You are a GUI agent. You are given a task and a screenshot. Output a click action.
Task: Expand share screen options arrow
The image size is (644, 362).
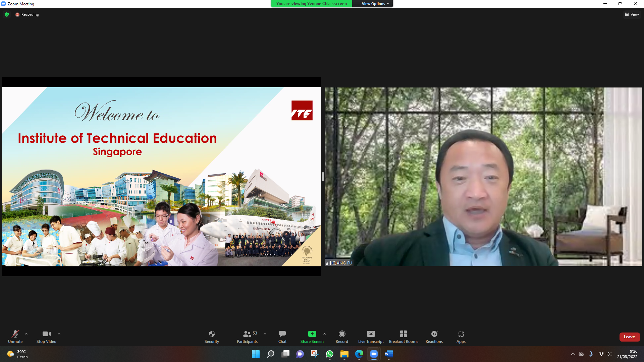tap(324, 334)
